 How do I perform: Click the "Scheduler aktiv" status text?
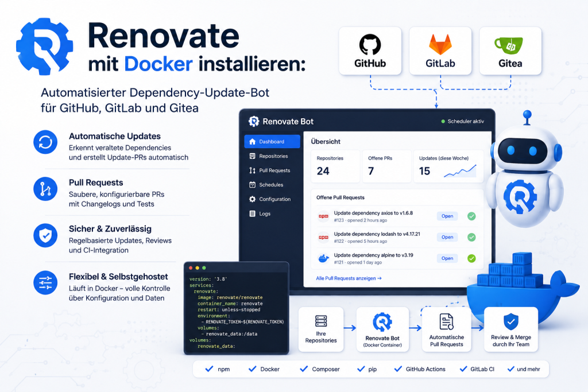[x=466, y=122]
